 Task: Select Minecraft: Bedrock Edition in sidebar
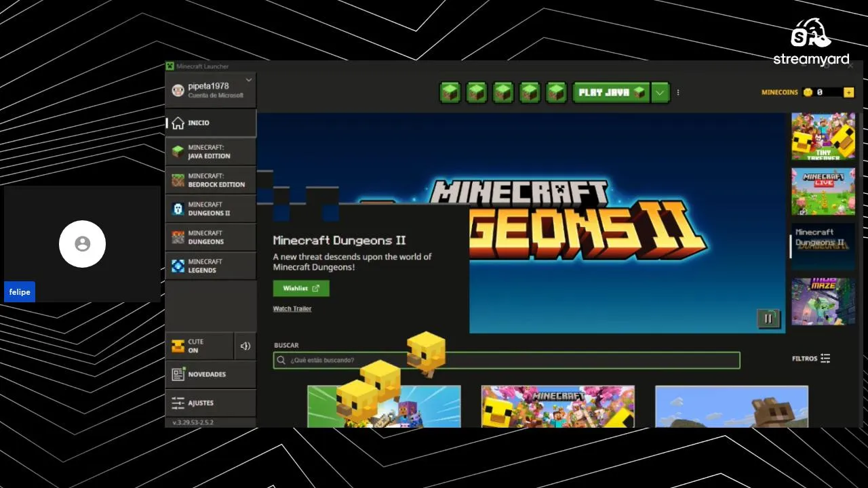coord(211,180)
